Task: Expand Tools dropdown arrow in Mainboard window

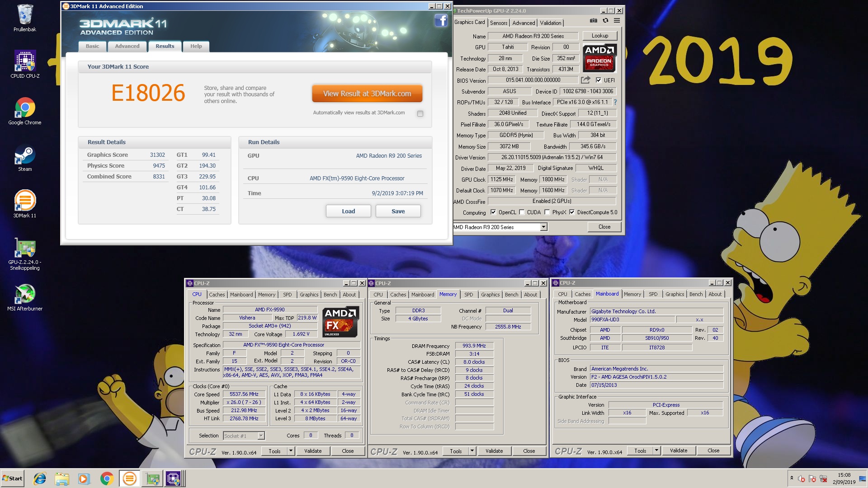Action: tap(656, 450)
